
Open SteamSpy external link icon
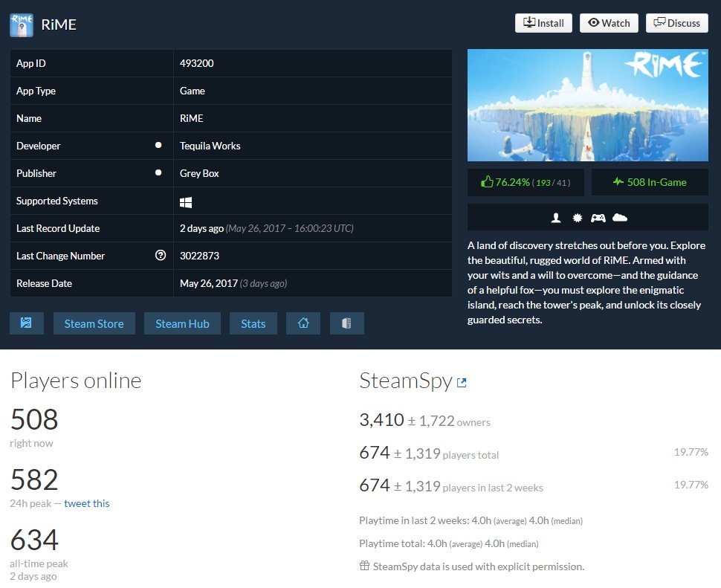click(462, 383)
